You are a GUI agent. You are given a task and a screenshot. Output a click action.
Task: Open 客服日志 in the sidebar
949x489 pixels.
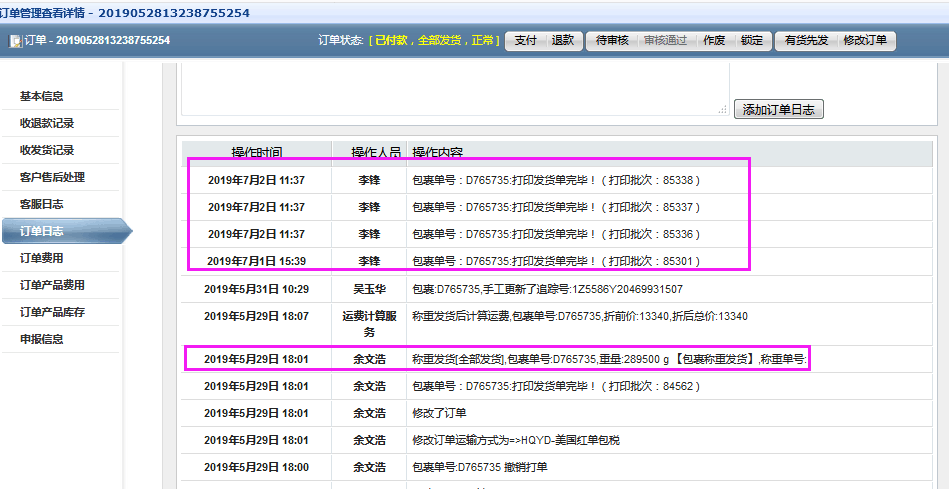[x=42, y=204]
